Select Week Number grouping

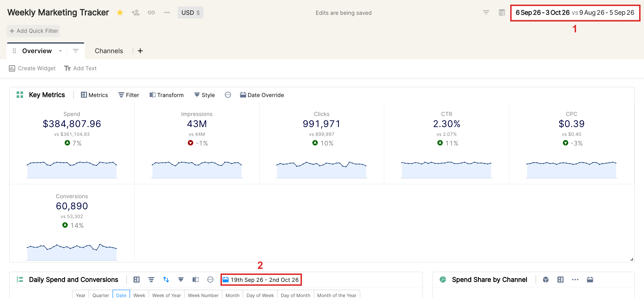click(x=203, y=295)
